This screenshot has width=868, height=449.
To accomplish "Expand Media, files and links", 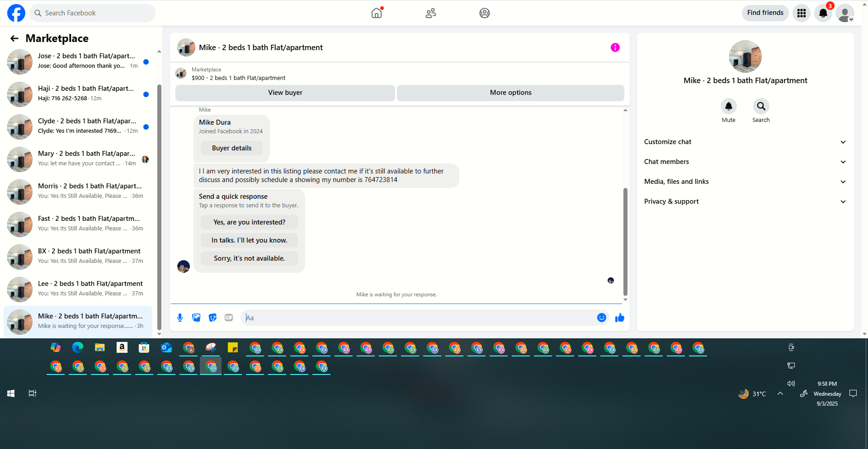I will pyautogui.click(x=745, y=182).
